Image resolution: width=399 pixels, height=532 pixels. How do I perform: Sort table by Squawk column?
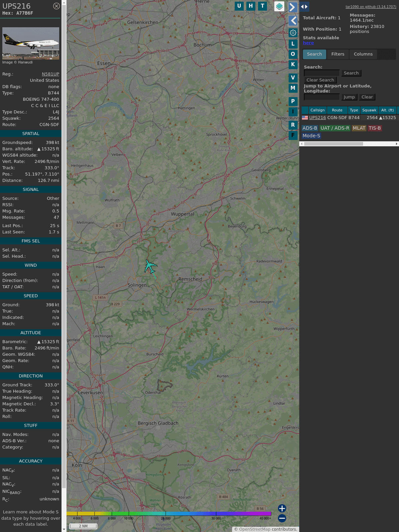369,110
